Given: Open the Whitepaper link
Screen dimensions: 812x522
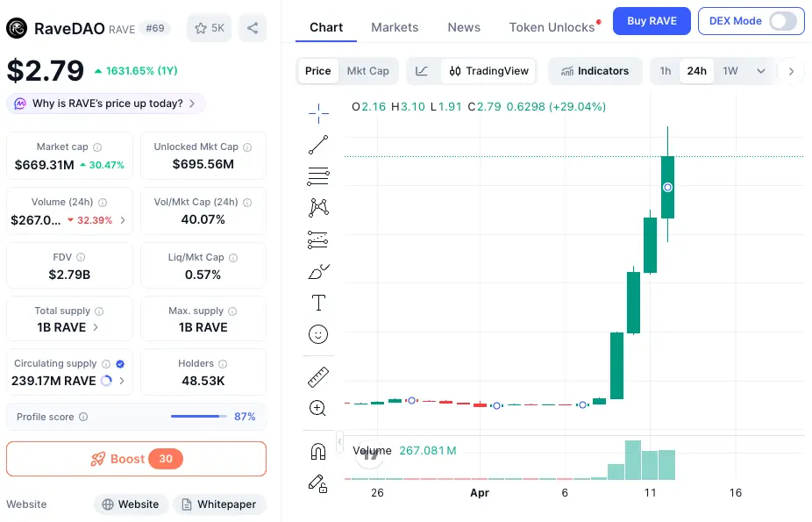Looking at the screenshot, I should point(219,504).
